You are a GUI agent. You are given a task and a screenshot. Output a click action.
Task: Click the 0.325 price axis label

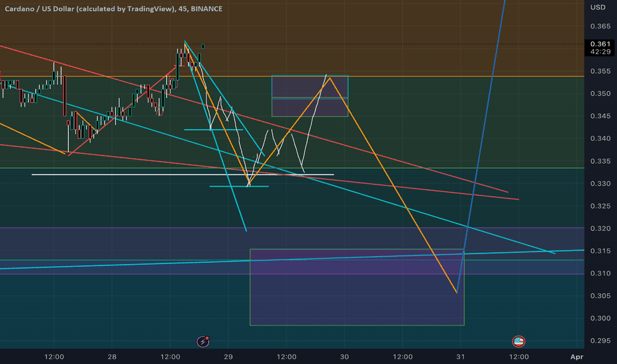pos(600,206)
